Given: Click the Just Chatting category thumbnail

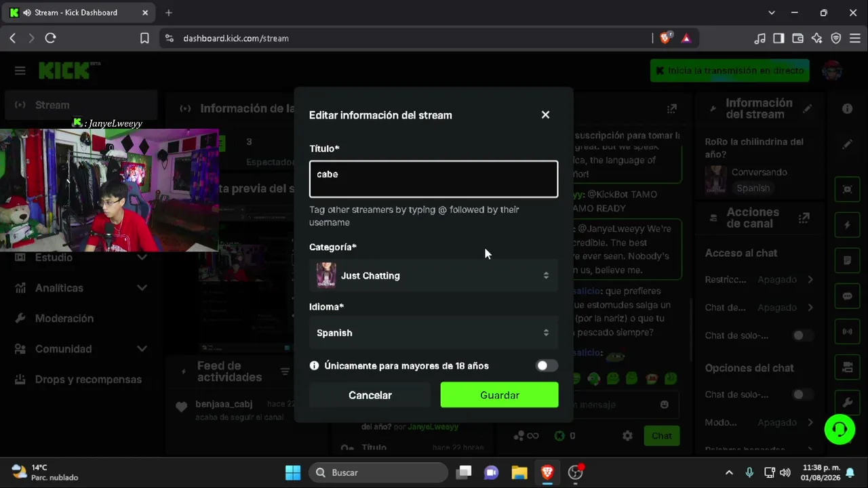Looking at the screenshot, I should [326, 275].
